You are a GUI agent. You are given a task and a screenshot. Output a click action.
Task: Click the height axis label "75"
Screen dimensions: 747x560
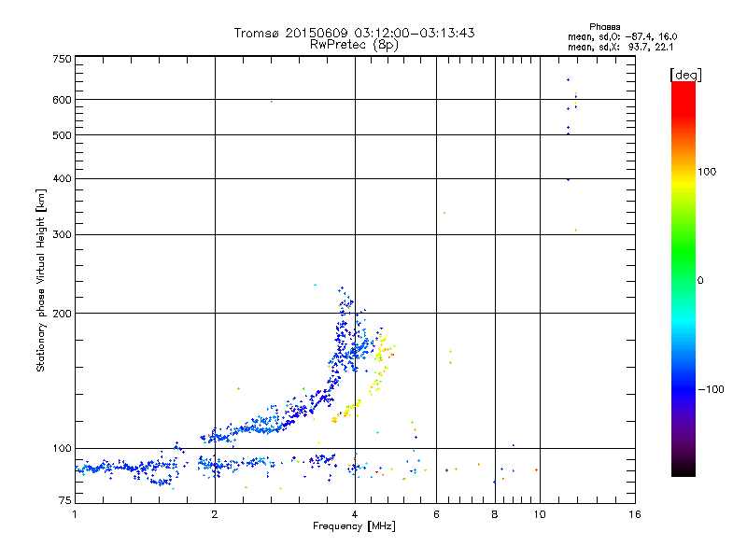tap(64, 500)
